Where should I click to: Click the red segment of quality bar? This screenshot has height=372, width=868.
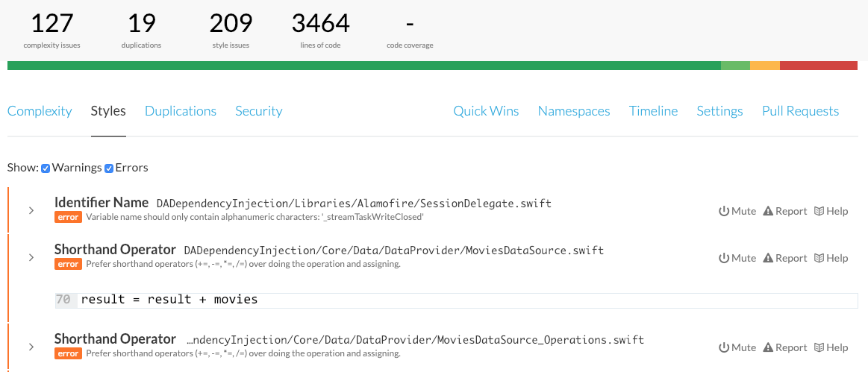(818, 66)
